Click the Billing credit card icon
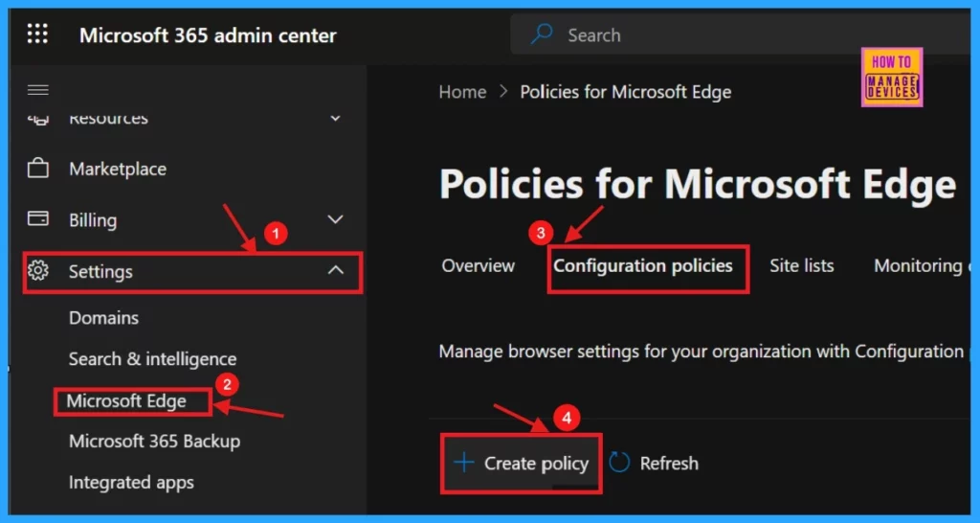Viewport: 980px width, 523px height. pos(37,219)
